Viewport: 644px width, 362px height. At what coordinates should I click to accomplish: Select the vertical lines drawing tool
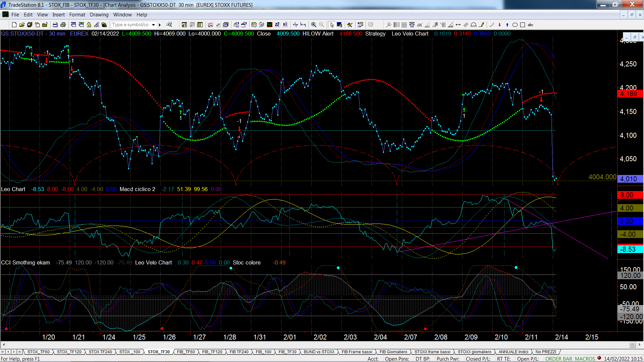[x=396, y=25]
